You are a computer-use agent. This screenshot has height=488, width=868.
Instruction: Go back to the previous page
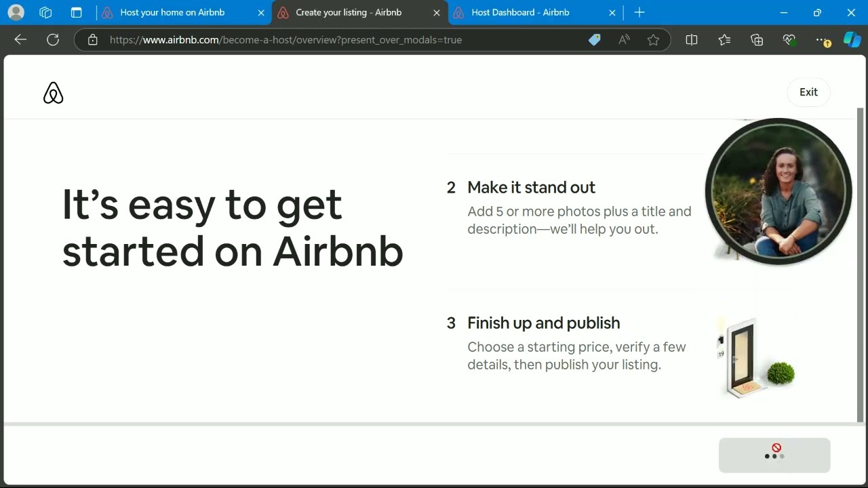point(20,40)
